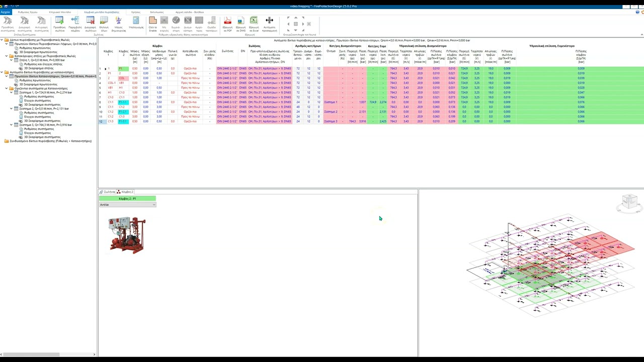The width and height of the screenshot is (644, 362).
Task: Click the Μη ενεργός sprinkler icon
Action: point(164,24)
